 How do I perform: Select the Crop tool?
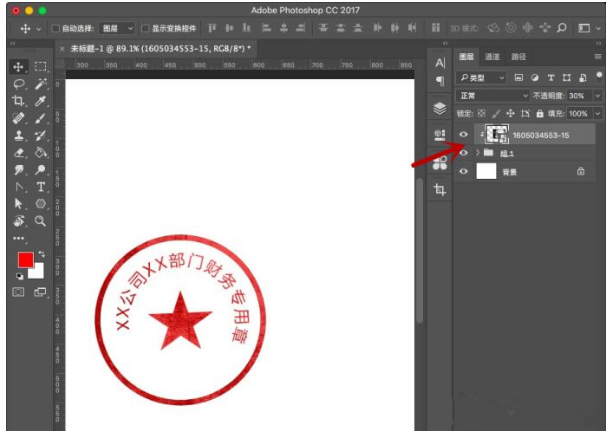click(x=18, y=101)
